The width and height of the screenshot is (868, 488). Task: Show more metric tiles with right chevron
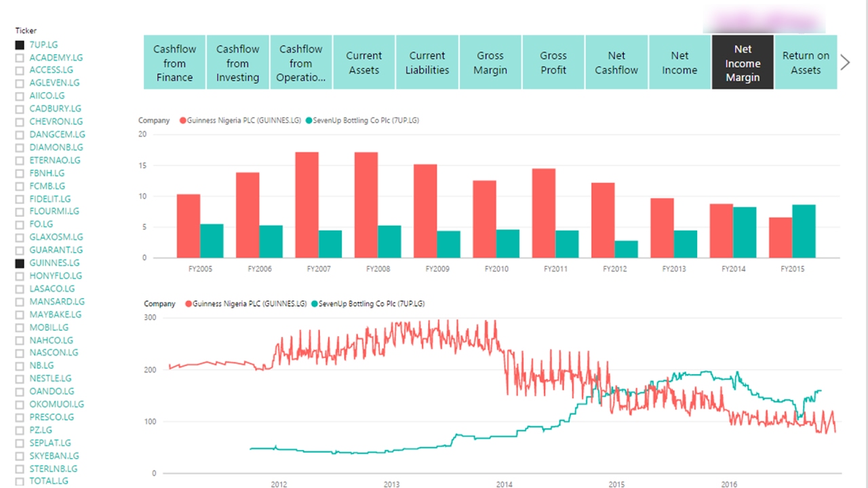pyautogui.click(x=845, y=62)
